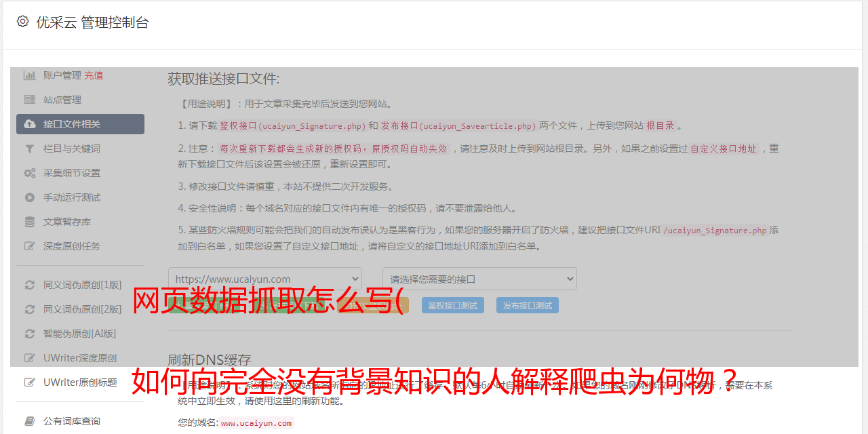Viewport: 868px width, 434px height.
Task: Click the 鉴权接口测试 button
Action: tap(453, 305)
